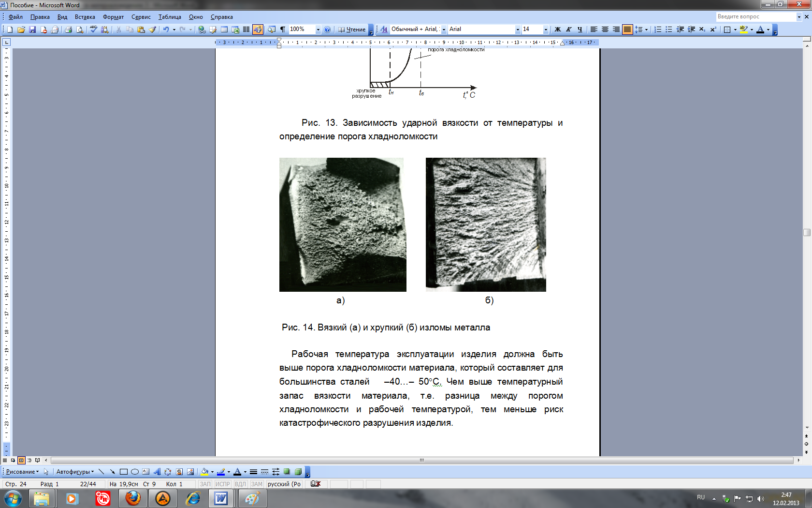Open the 100% zoom dropdown
The width and height of the screenshot is (812, 508).
click(318, 30)
